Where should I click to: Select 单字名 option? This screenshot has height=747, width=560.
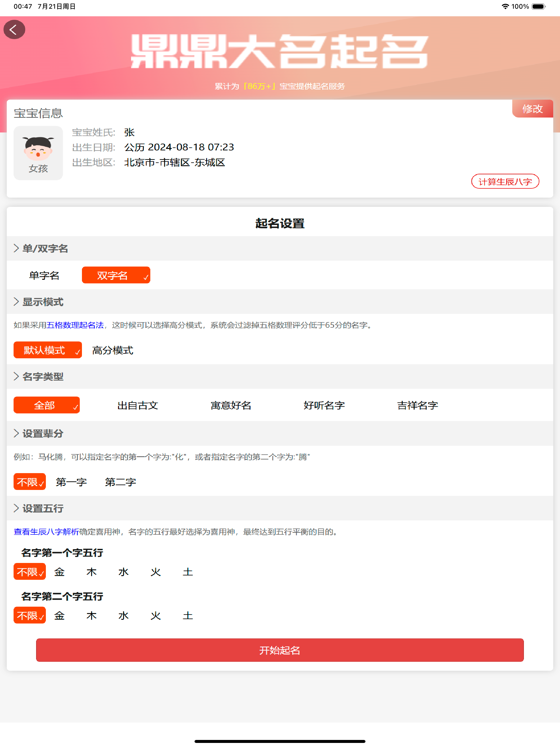(x=44, y=275)
